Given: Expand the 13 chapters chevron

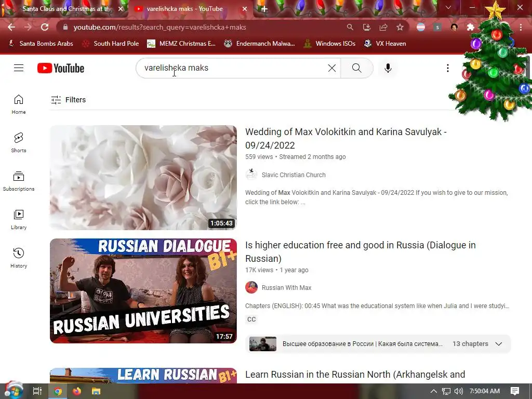Looking at the screenshot, I should (x=498, y=344).
